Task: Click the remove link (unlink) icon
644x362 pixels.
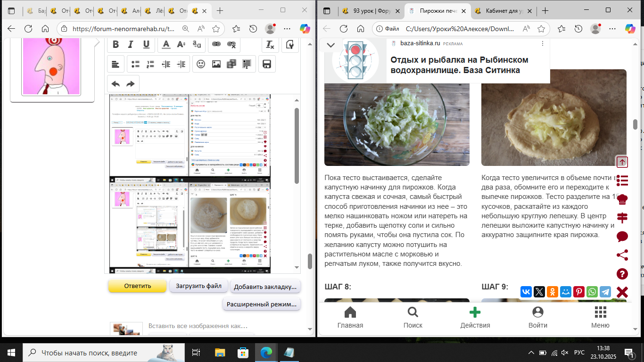Action: click(x=231, y=44)
